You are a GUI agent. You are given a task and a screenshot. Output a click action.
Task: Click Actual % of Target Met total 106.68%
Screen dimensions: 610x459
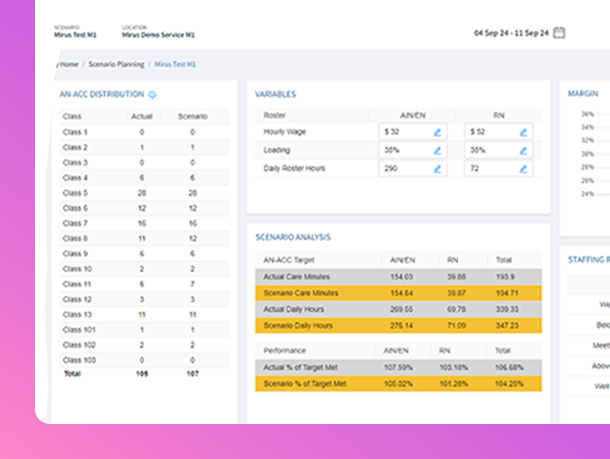coord(509,368)
